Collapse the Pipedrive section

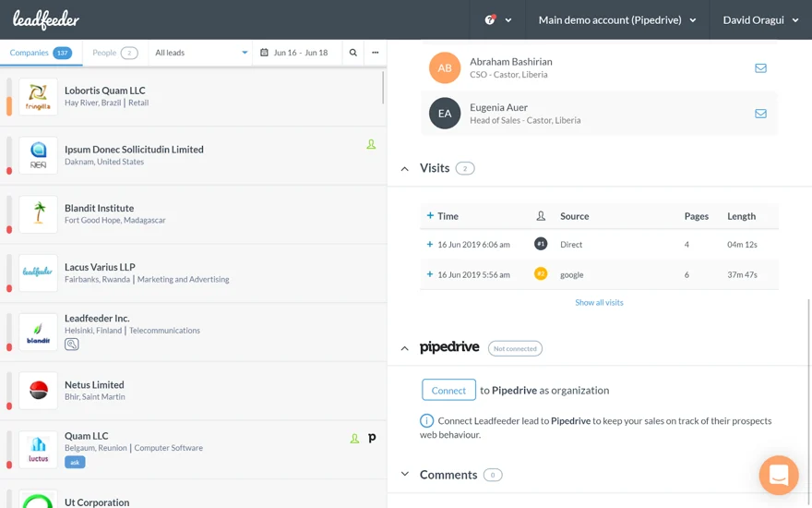pyautogui.click(x=404, y=348)
